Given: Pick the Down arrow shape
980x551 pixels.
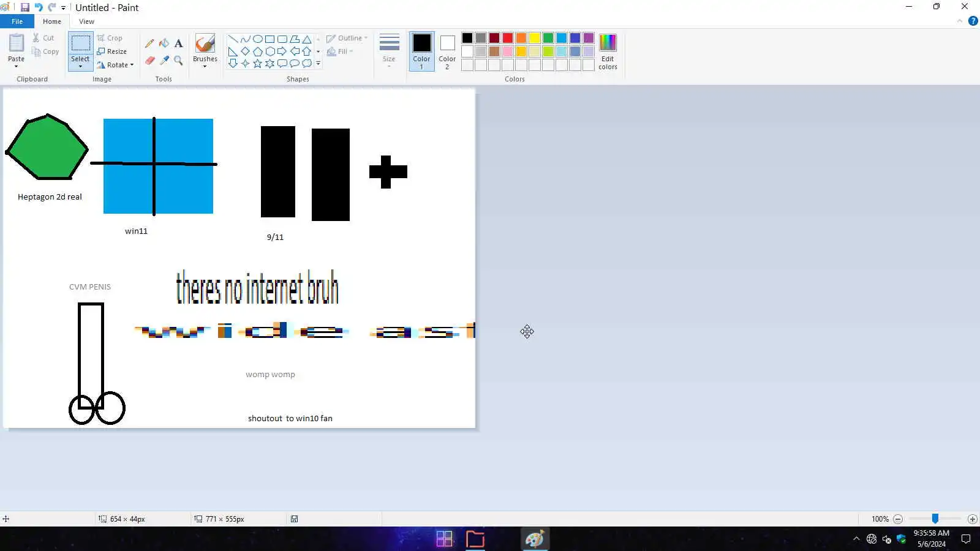Looking at the screenshot, I should click(233, 63).
